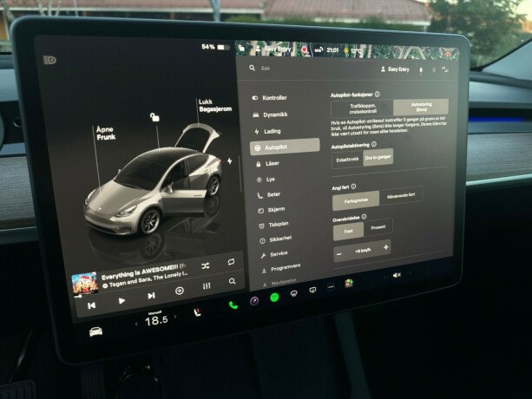Select Prosent overskridelse option
Image resolution: width=532 pixels, height=399 pixels.
pos(378,227)
